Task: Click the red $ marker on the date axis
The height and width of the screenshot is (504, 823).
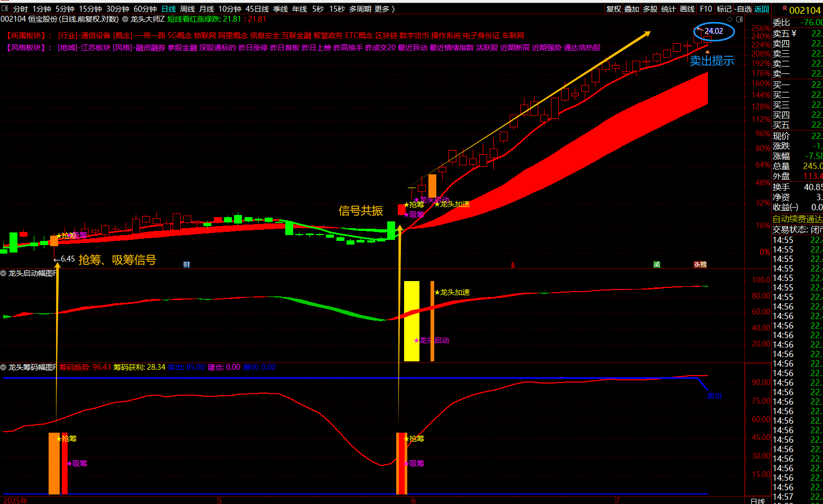Action: point(513,265)
